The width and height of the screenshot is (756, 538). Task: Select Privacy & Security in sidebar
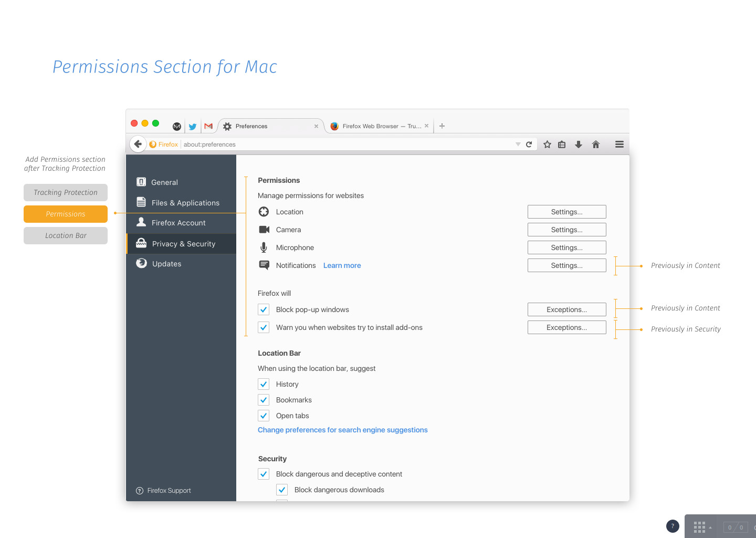pos(181,244)
